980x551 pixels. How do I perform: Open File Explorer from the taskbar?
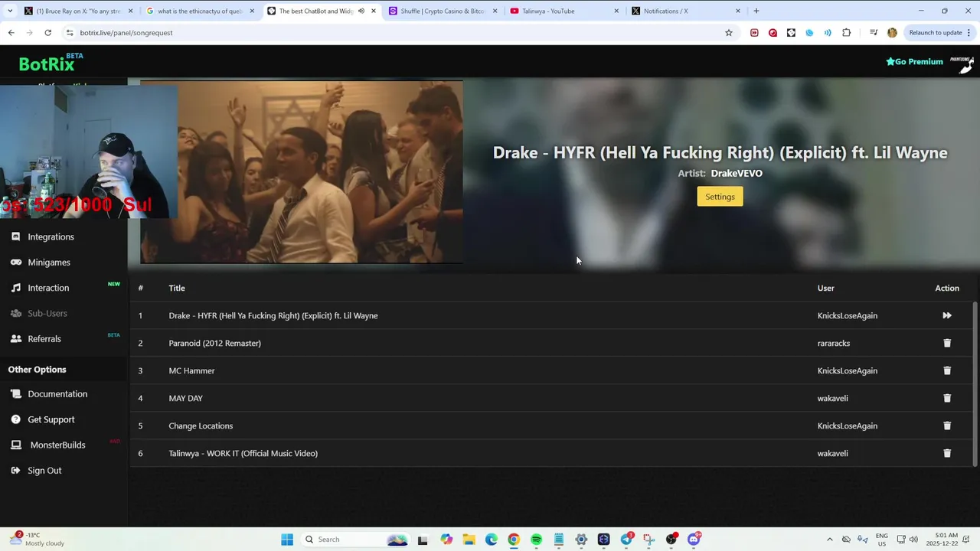(469, 540)
